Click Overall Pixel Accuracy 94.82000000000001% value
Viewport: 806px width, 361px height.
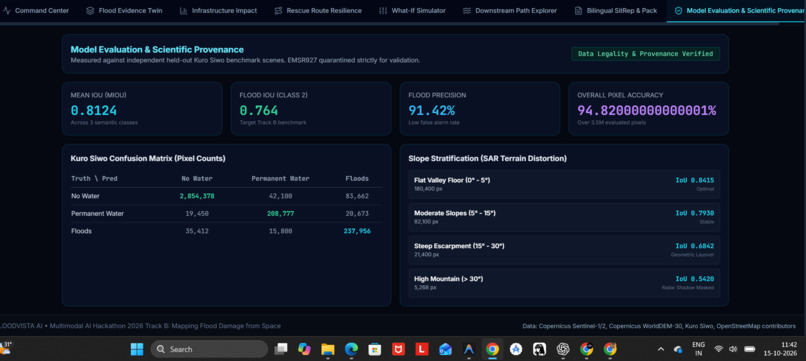tap(647, 110)
